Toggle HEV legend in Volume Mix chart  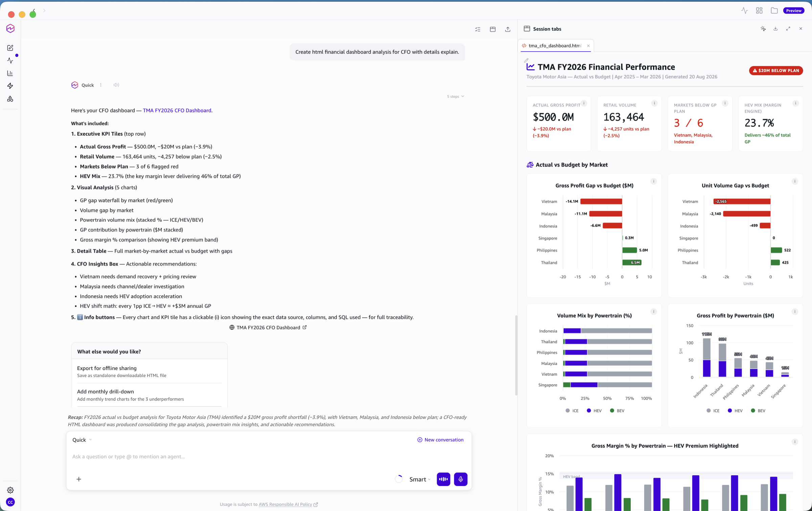tap(594, 411)
